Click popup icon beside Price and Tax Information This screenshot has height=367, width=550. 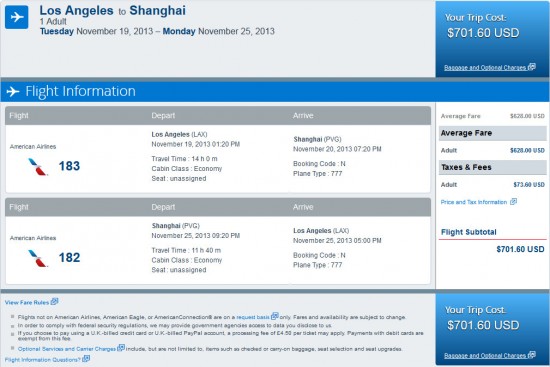coord(513,201)
